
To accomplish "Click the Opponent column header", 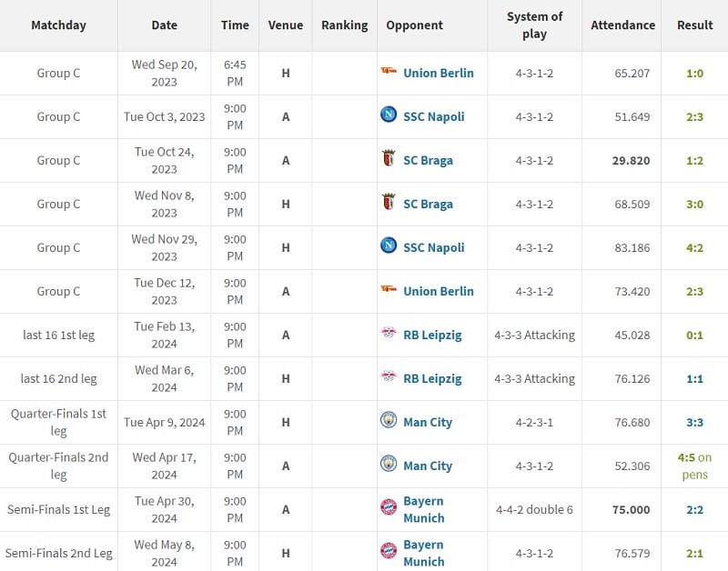I will click(x=415, y=25).
